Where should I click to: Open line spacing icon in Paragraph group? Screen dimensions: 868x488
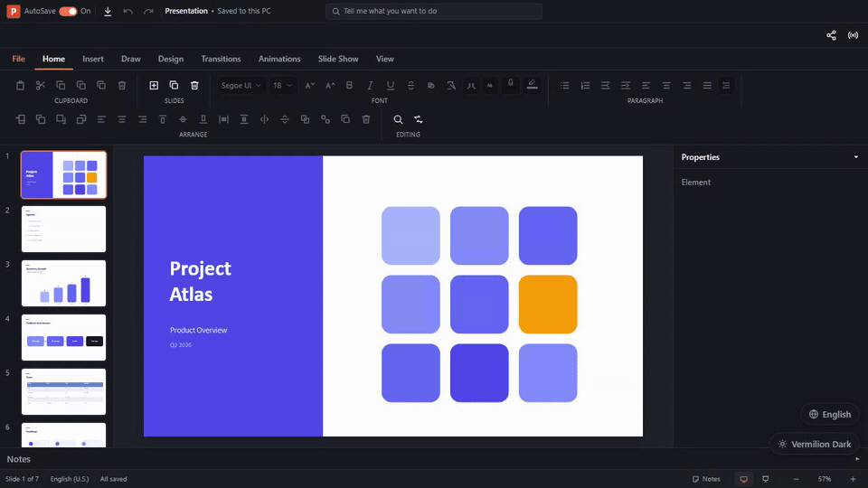point(726,85)
